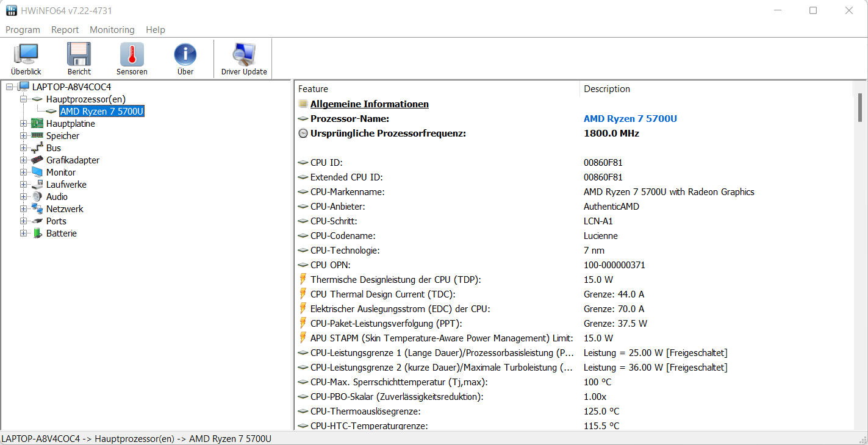Collapse the Hauptprozessor(en) node
Viewport: 868px width, 445px height.
[x=24, y=99]
